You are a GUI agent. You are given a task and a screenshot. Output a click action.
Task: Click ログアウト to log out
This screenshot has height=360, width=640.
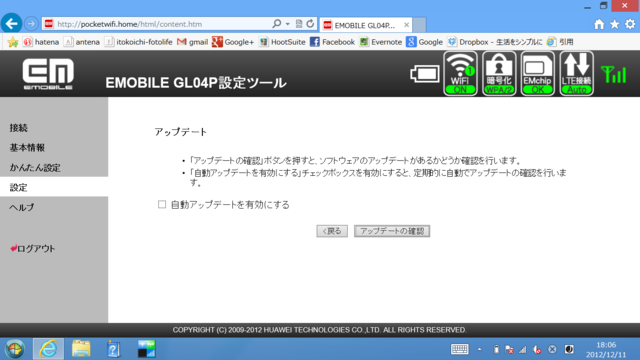coord(33,248)
